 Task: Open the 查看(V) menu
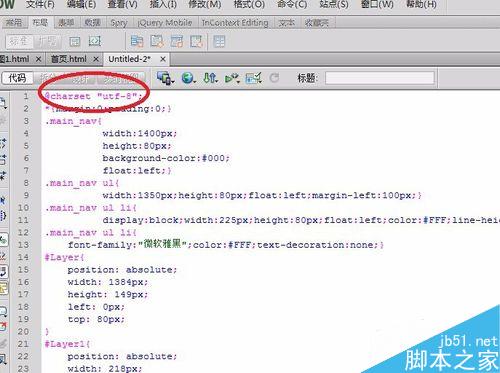(122, 5)
